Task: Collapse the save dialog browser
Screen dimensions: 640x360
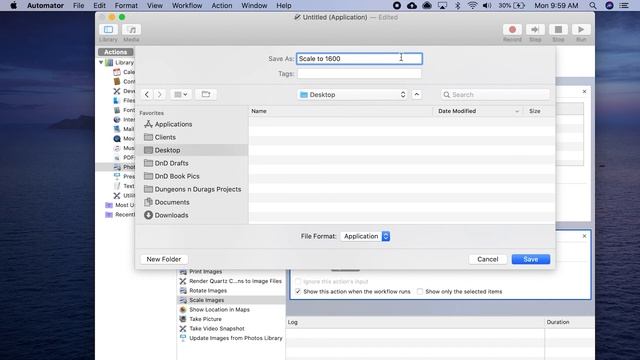Action: point(416,94)
